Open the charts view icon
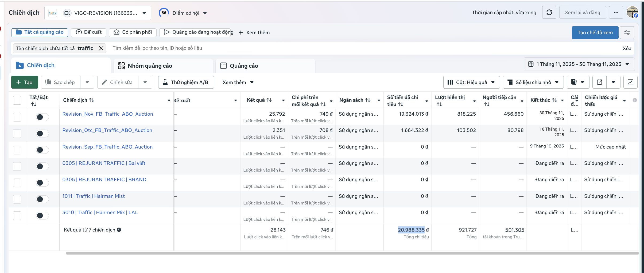The width and height of the screenshot is (644, 273). tap(630, 82)
